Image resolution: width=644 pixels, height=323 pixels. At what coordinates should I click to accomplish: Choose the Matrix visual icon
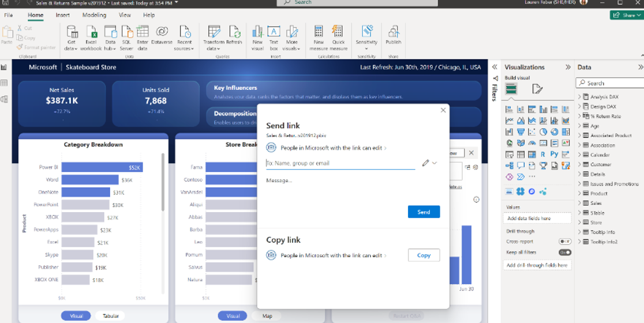[532, 155]
